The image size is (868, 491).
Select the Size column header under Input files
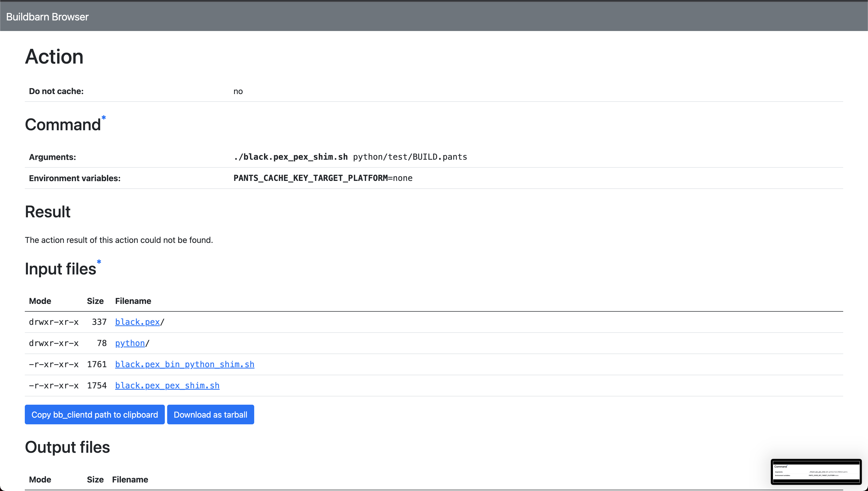pyautogui.click(x=95, y=301)
